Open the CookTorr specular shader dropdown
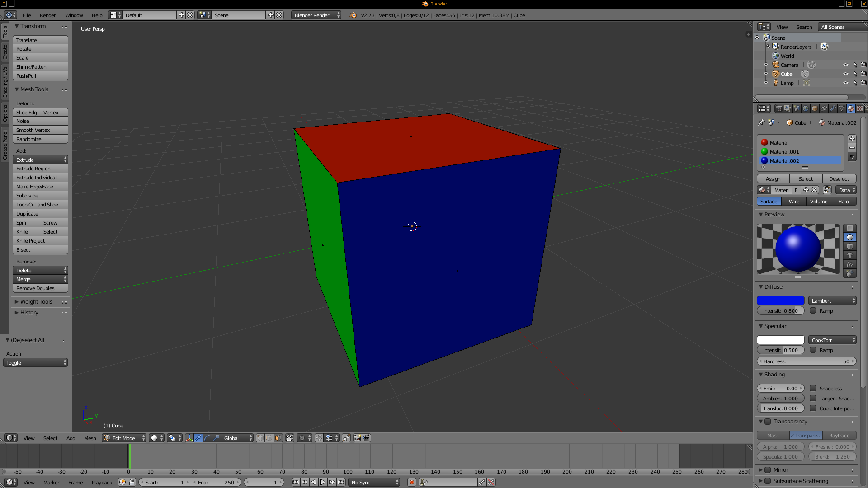Image resolution: width=868 pixels, height=488 pixels. tap(832, 340)
